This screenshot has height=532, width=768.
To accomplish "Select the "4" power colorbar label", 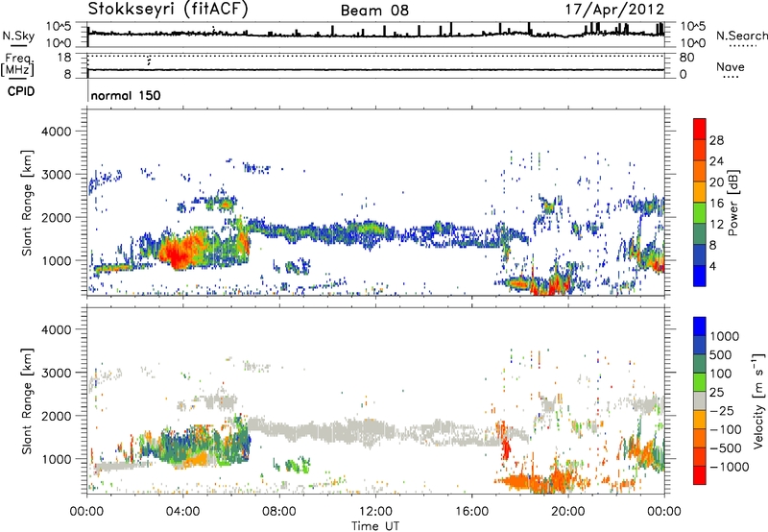I will click(x=712, y=267).
